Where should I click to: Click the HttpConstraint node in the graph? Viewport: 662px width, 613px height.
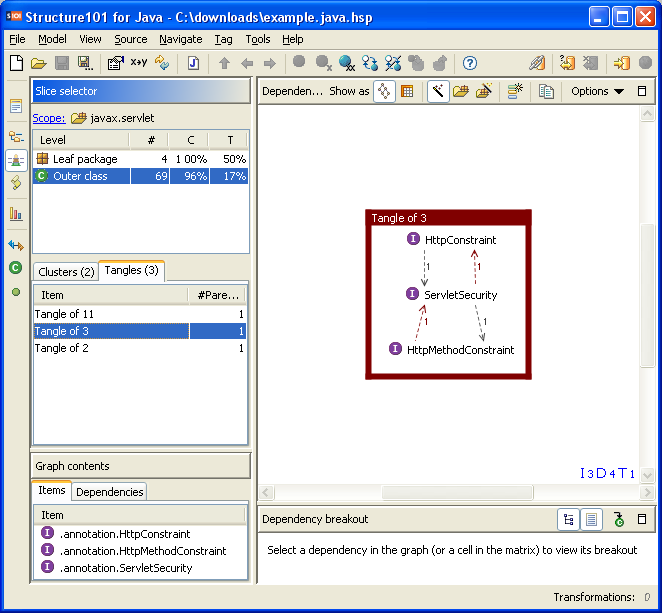(x=451, y=240)
